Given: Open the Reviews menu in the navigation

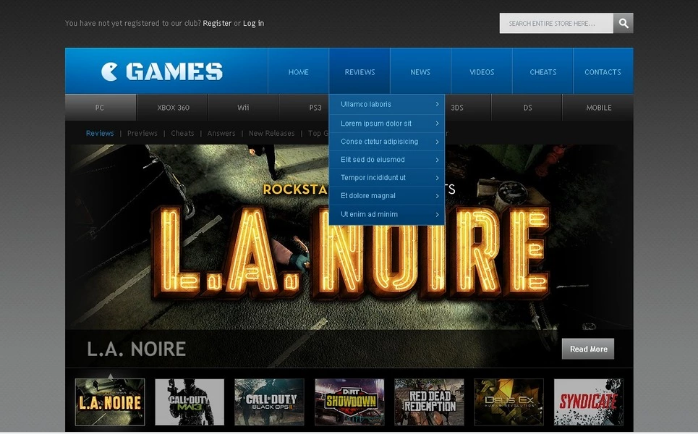Looking at the screenshot, I should pyautogui.click(x=359, y=72).
